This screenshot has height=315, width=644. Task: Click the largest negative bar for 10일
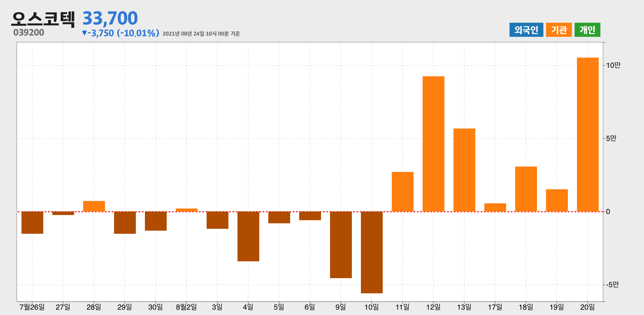(x=372, y=252)
